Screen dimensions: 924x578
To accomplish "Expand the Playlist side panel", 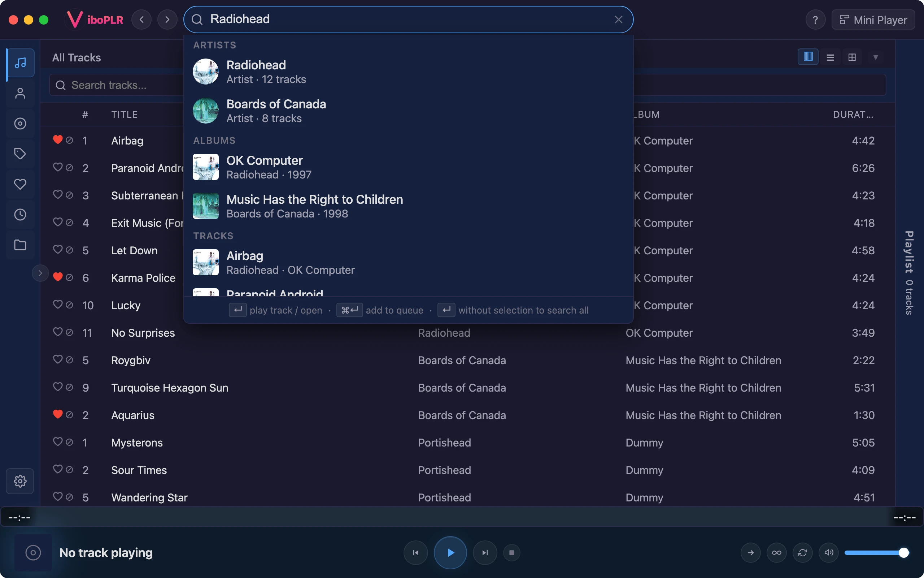I will click(x=910, y=273).
